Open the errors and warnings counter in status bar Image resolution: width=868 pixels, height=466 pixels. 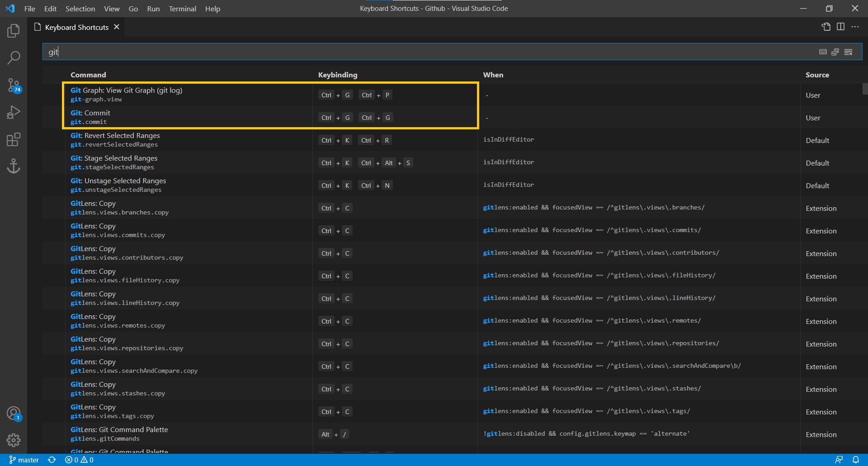(79, 460)
